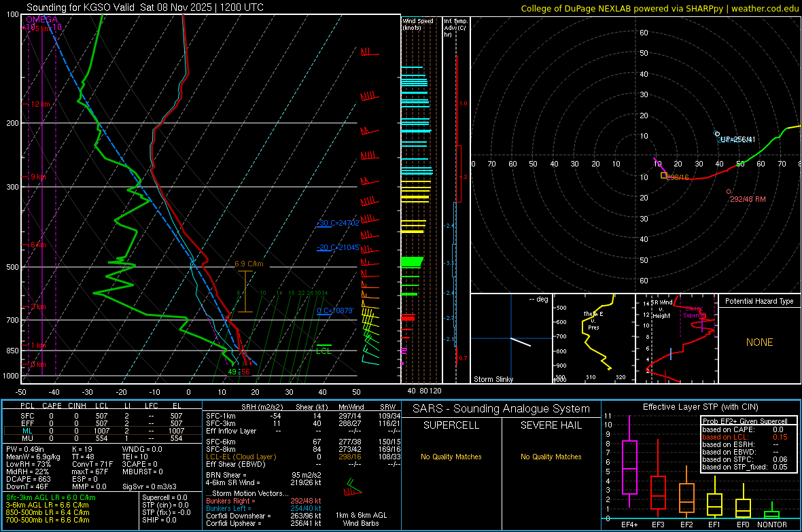
Task: Click the 'Potential Hazard Type' header
Action: (760, 301)
